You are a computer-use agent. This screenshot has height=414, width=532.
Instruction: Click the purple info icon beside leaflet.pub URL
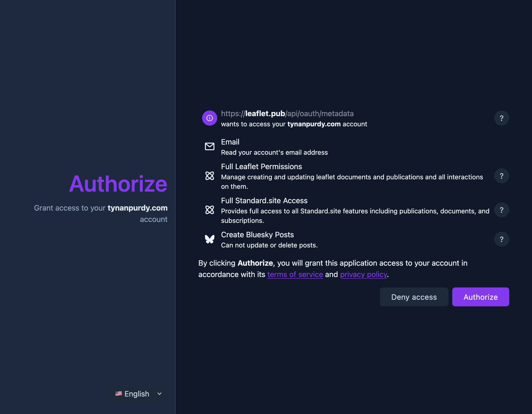[x=209, y=118]
